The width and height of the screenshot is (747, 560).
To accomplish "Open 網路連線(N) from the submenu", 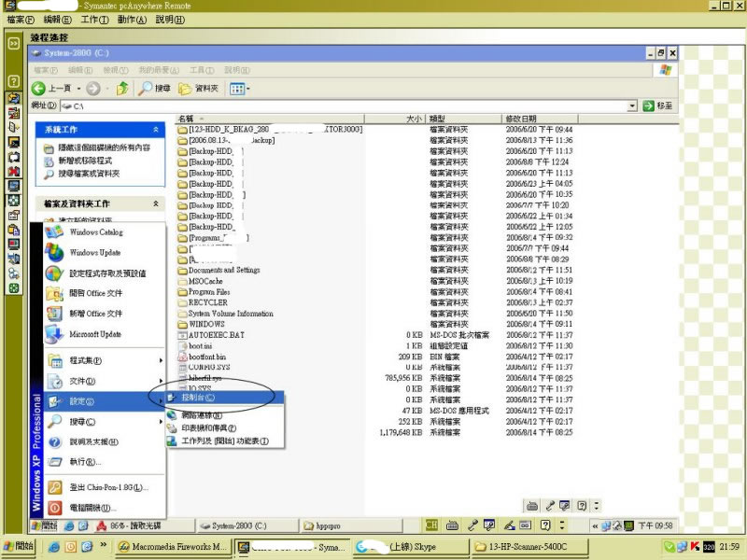I will point(225,415).
